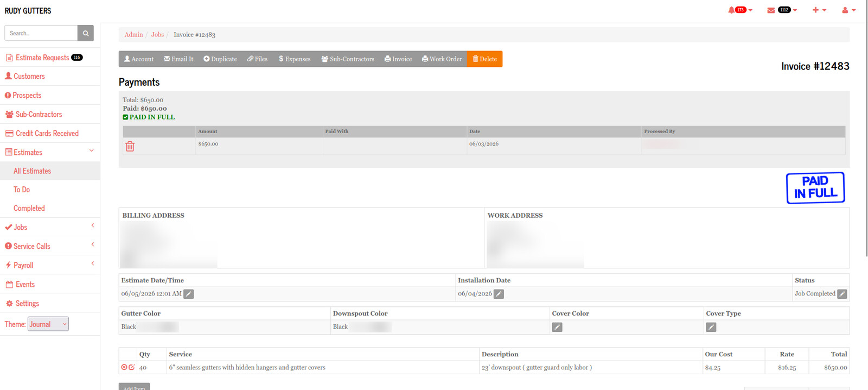Edit the Estimate Date/Time pencil icon

pos(188,294)
